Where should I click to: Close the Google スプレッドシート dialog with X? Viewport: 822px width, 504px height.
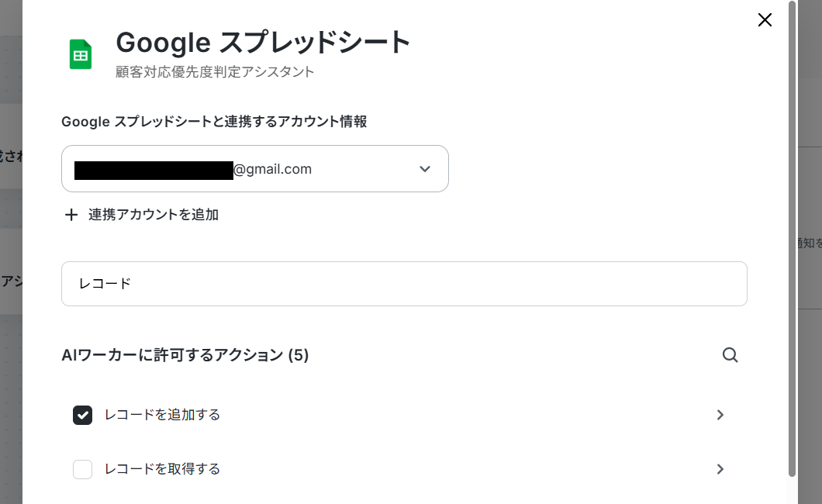coord(765,20)
